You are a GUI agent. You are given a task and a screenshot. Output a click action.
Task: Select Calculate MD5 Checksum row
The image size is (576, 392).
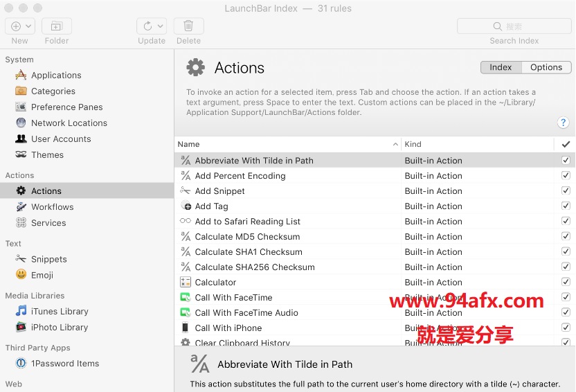pos(375,236)
